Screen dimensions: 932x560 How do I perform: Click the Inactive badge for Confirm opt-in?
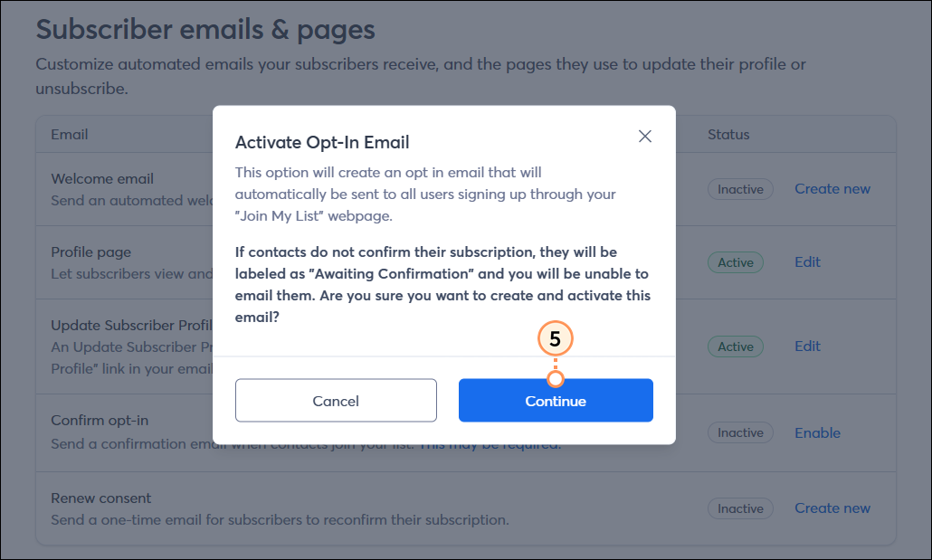tap(740, 432)
